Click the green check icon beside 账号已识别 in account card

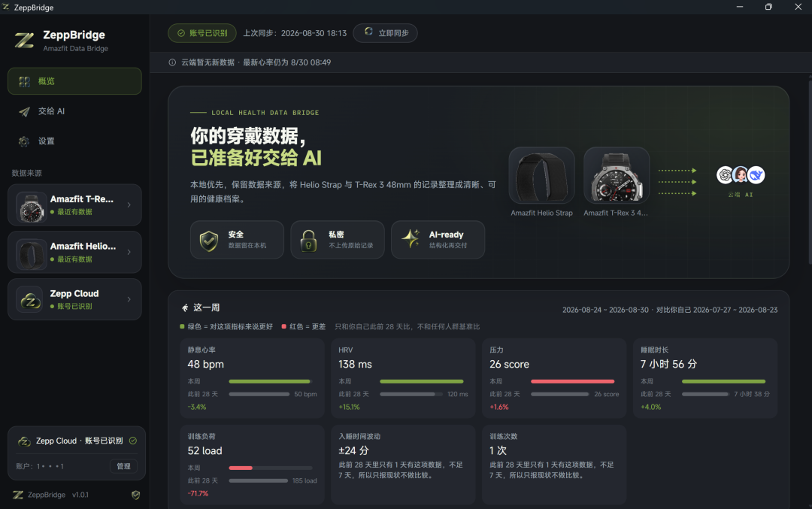(133, 441)
